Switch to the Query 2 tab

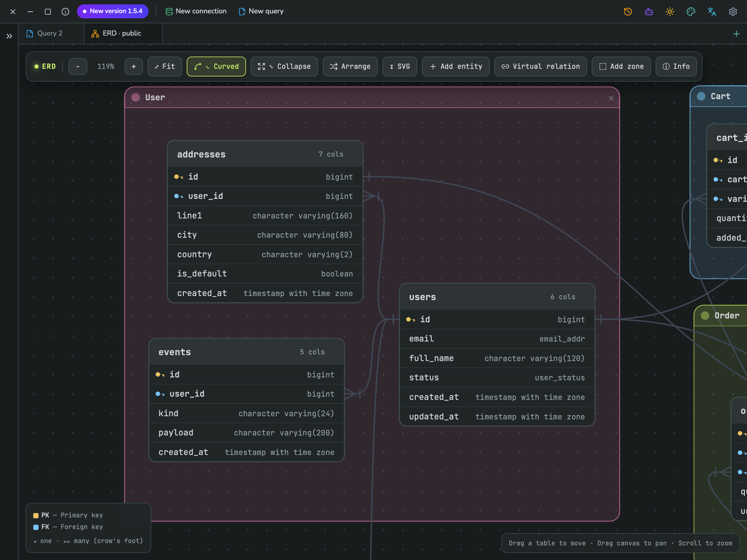(51, 34)
